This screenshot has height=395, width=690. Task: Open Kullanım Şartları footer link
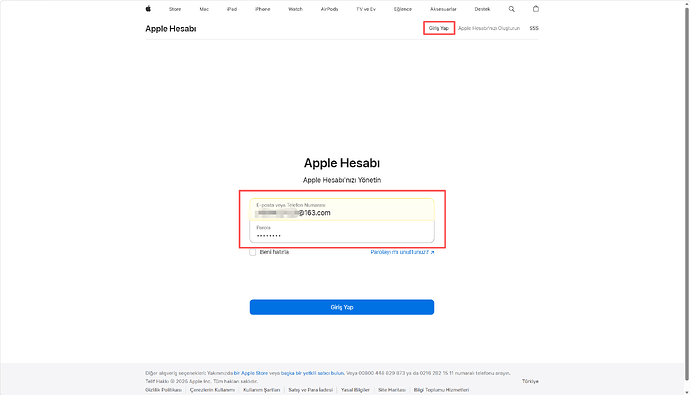[261, 390]
